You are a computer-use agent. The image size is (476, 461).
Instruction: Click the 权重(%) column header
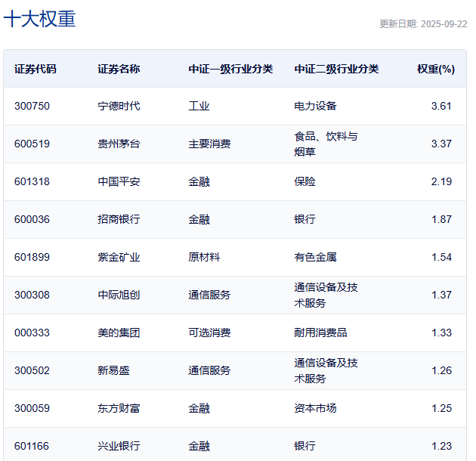[436, 69]
